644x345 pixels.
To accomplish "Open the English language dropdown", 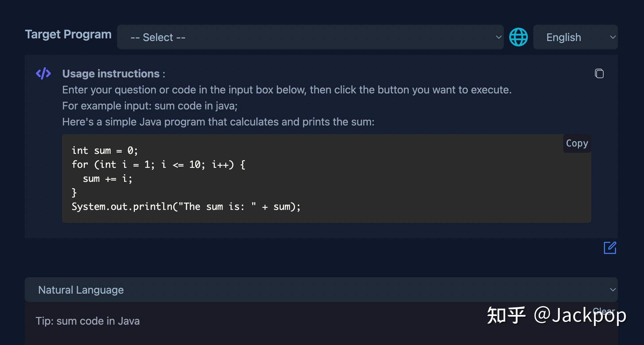I will [575, 37].
